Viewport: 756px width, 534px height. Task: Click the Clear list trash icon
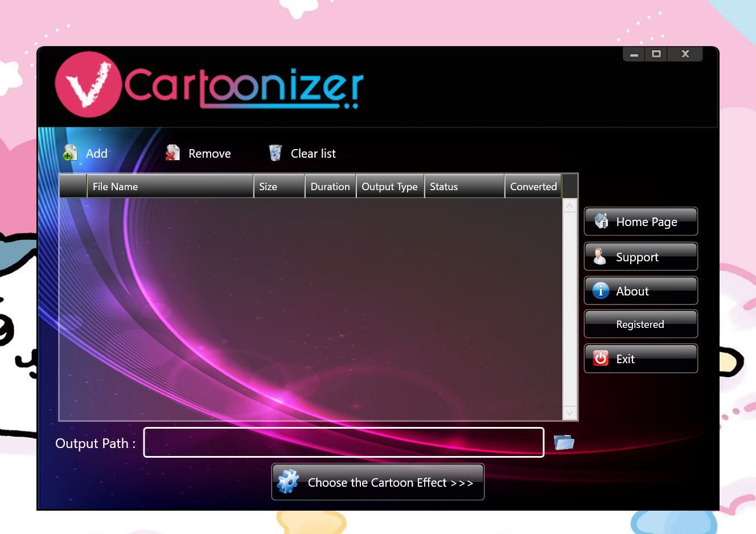(275, 153)
